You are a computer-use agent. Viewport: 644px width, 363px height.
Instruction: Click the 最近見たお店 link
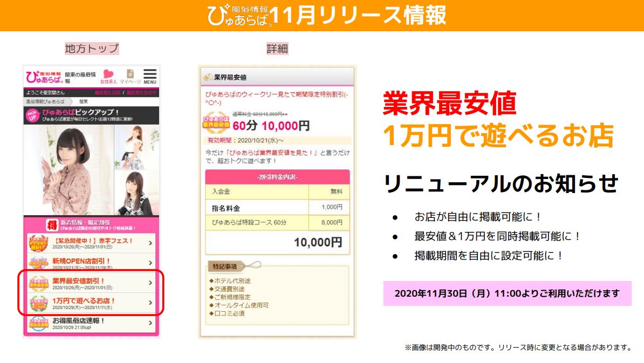pos(108,93)
